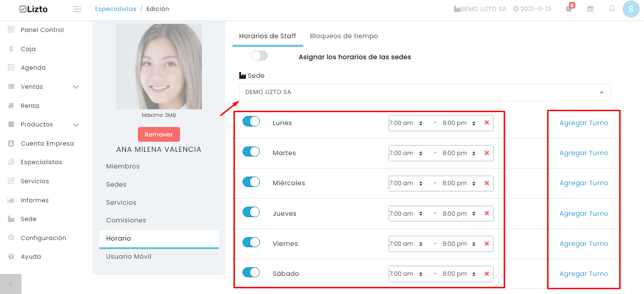Click the Miércoles start time field
This screenshot has height=294, width=644.
coord(406,183)
